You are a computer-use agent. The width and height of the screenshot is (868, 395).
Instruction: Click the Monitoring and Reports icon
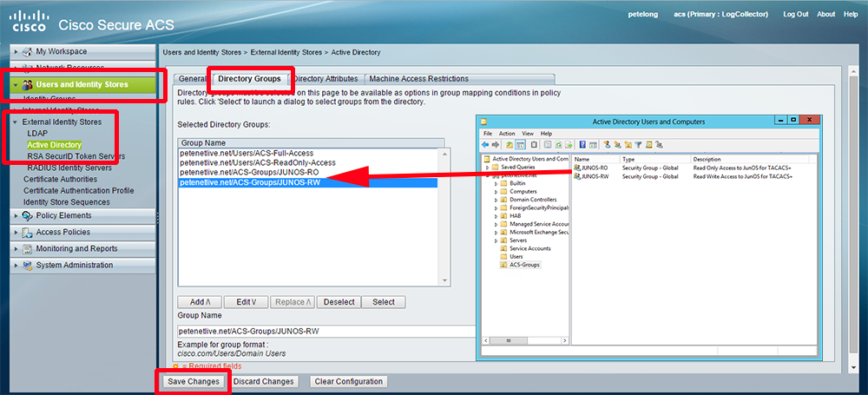coord(27,249)
